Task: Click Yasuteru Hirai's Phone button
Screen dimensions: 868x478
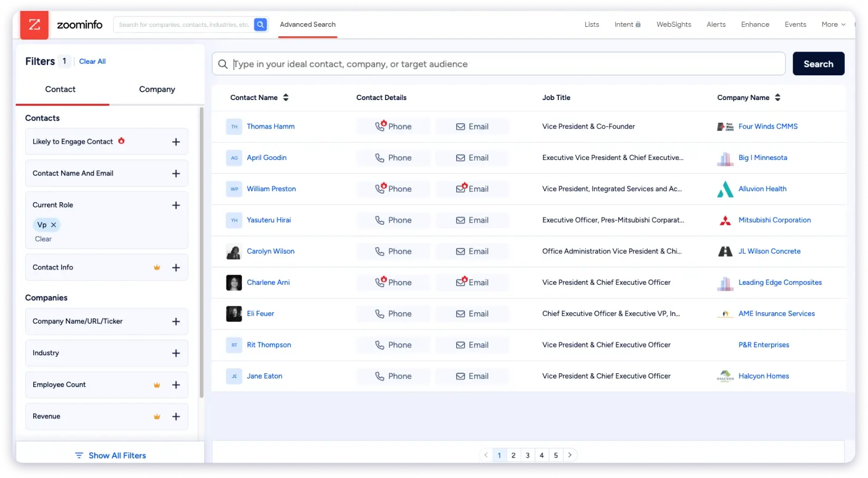Action: [x=393, y=220]
